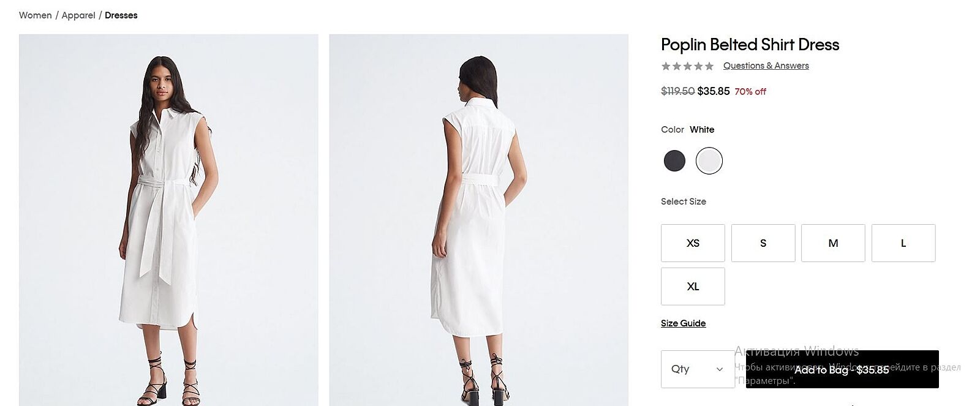Open Questions & Answers link
Viewport: 980px width, 406px height.
[x=766, y=66]
